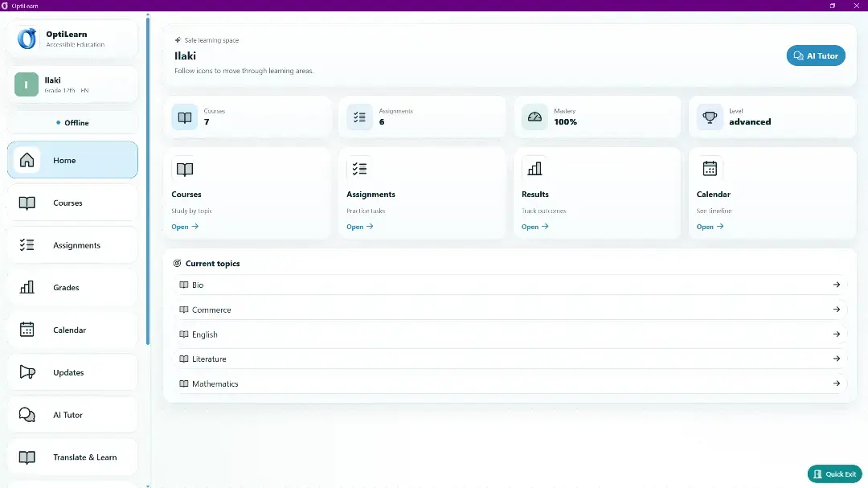Open the Bio topic arrow
868x488 pixels.
pos(837,285)
